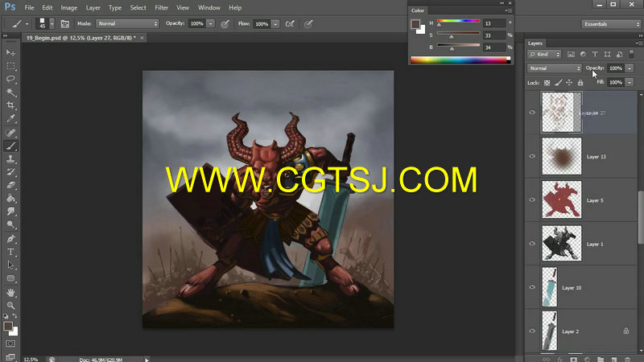
Task: Filter layers by adjustment type
Action: (x=583, y=54)
